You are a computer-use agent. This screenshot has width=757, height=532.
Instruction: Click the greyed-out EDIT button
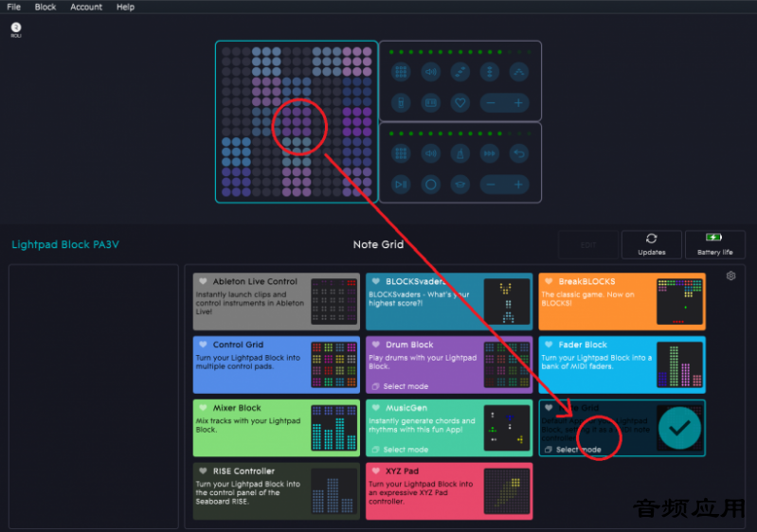click(588, 245)
